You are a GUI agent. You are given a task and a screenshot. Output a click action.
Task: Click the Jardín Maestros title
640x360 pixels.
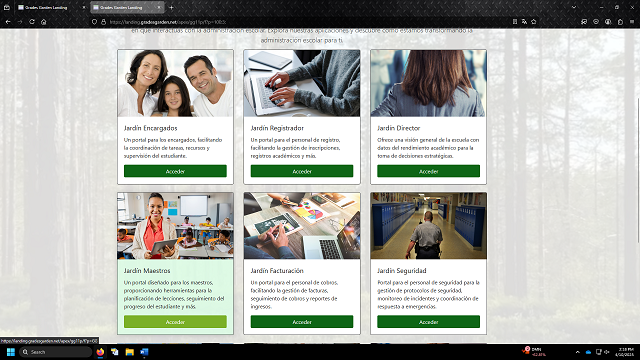pyautogui.click(x=147, y=271)
